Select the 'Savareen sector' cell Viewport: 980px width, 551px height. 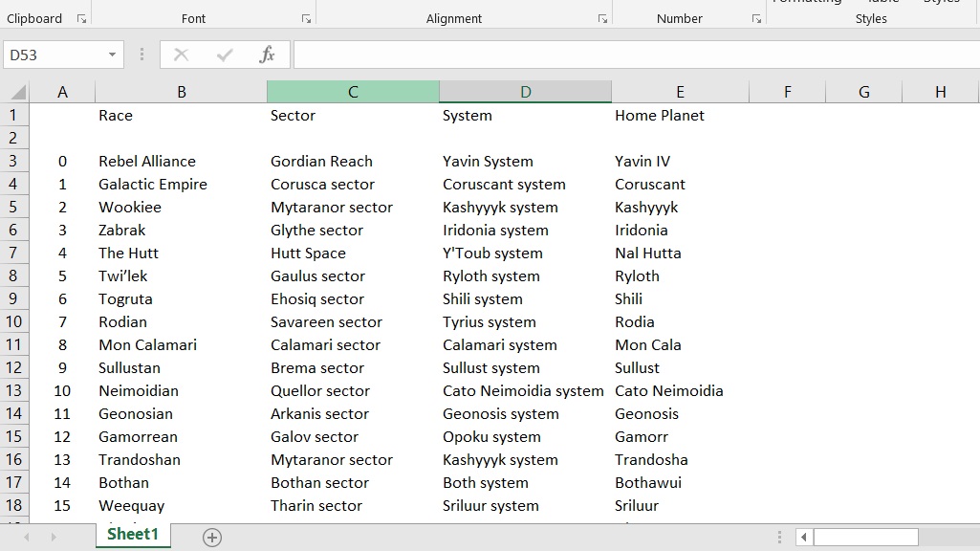click(353, 321)
